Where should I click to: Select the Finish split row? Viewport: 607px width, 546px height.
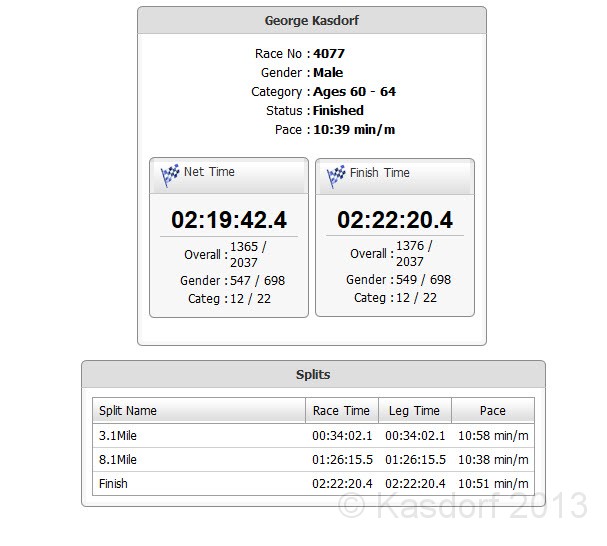point(313,484)
